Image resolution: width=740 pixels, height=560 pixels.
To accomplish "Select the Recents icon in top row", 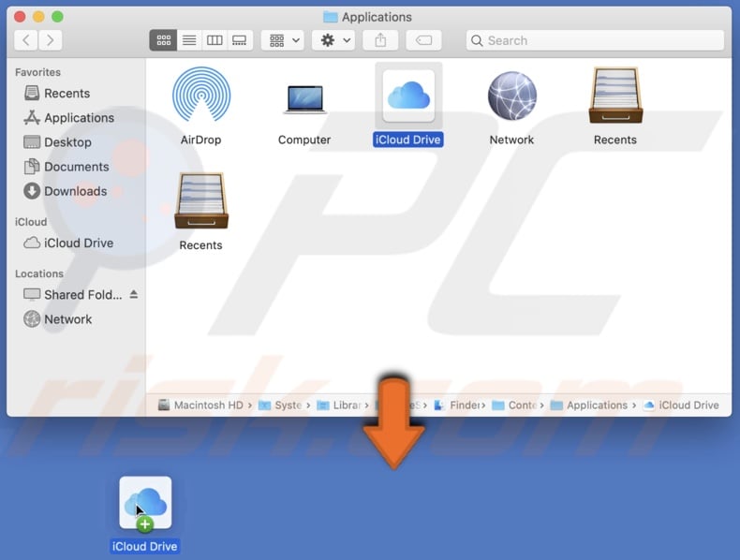I will tap(615, 96).
